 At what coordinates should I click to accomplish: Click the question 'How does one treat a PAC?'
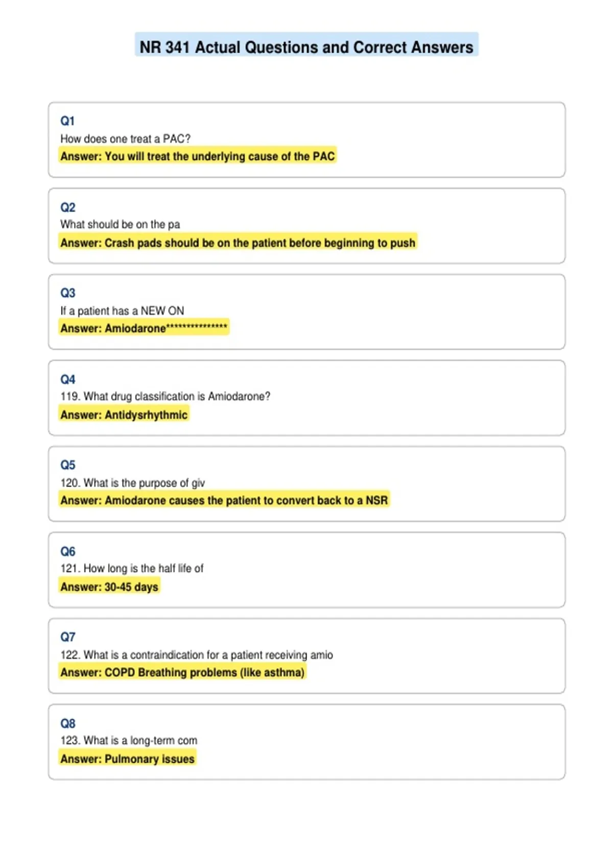click(x=125, y=139)
